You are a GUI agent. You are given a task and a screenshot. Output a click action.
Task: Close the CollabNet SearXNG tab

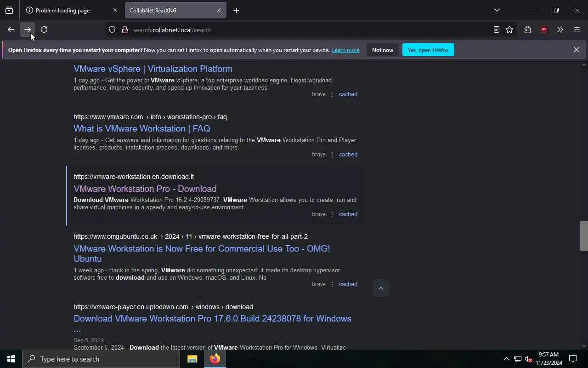219,10
